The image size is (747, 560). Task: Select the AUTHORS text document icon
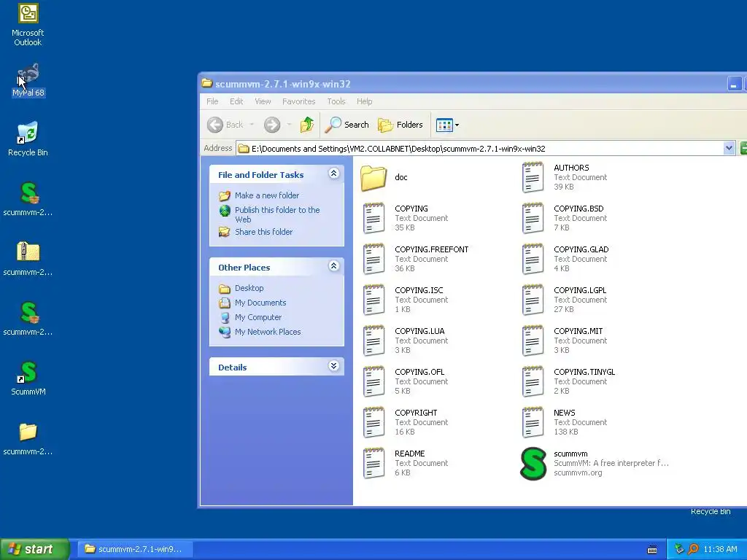click(533, 177)
